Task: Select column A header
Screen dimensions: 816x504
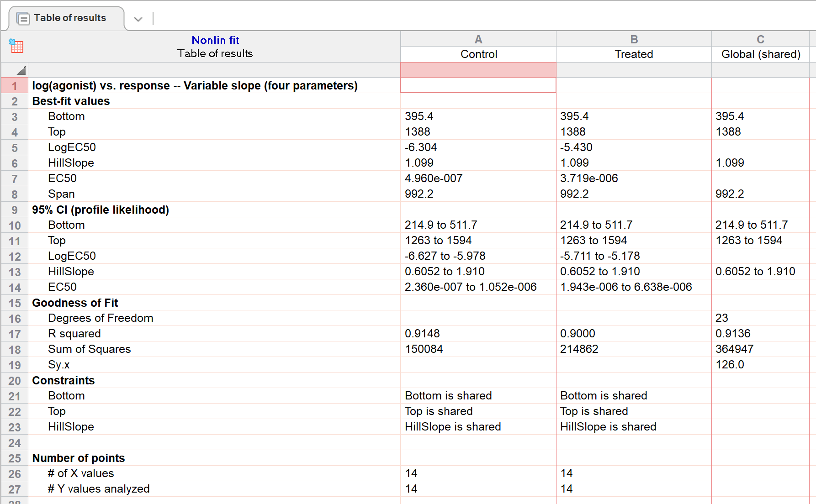Action: (478, 39)
